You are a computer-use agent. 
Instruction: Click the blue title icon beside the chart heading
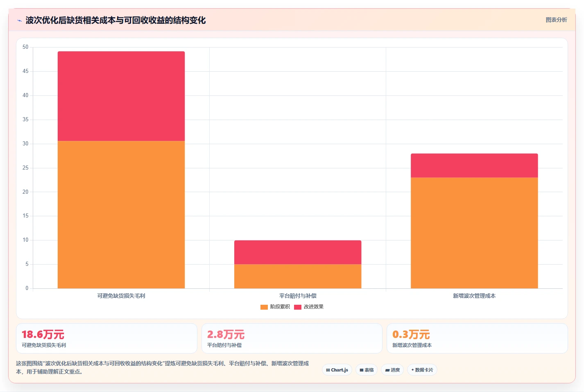coord(19,20)
